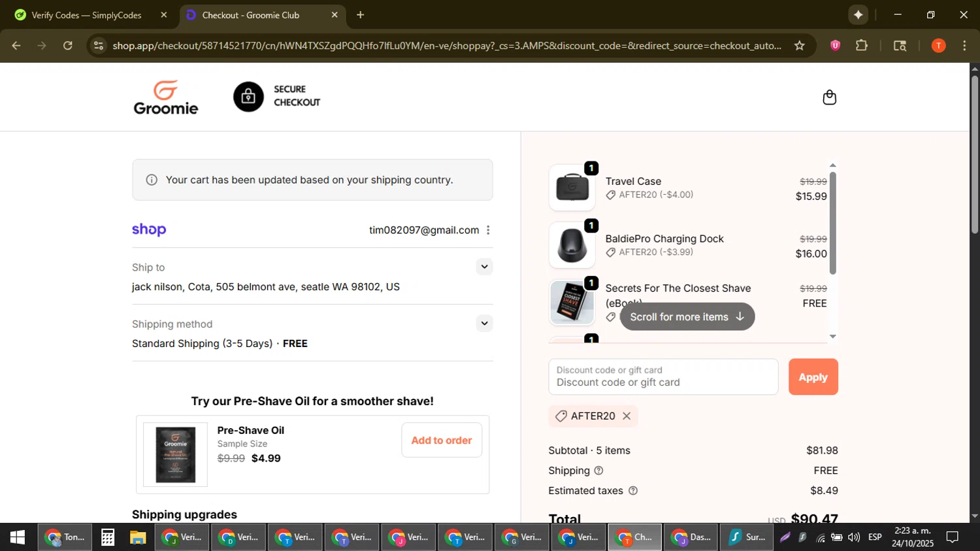Image resolution: width=980 pixels, height=551 pixels.
Task: Open the uBlock shield extension icon
Action: pos(835,46)
